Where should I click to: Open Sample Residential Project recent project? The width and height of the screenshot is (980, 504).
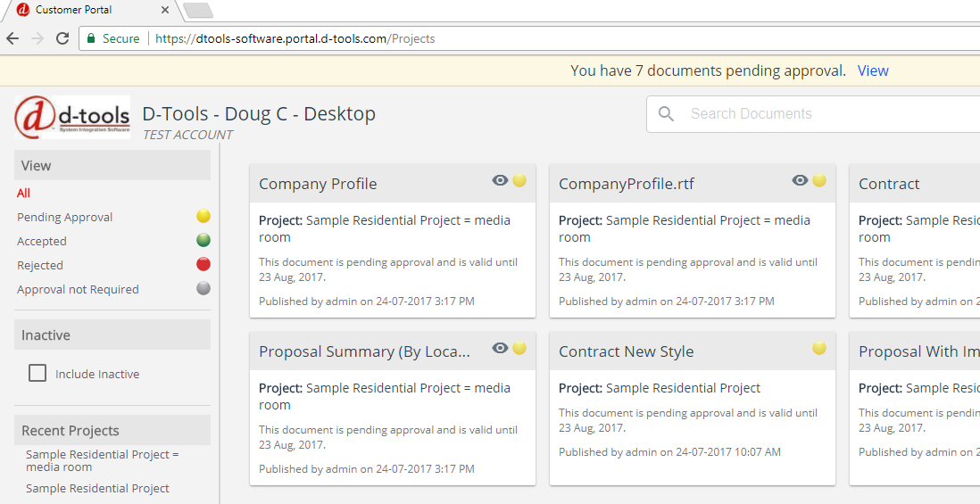[97, 488]
